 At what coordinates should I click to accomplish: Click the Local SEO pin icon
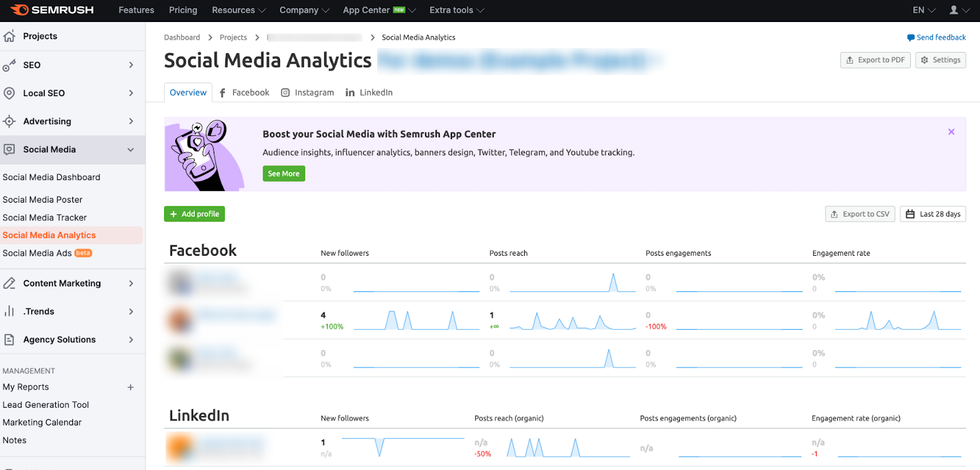point(9,93)
